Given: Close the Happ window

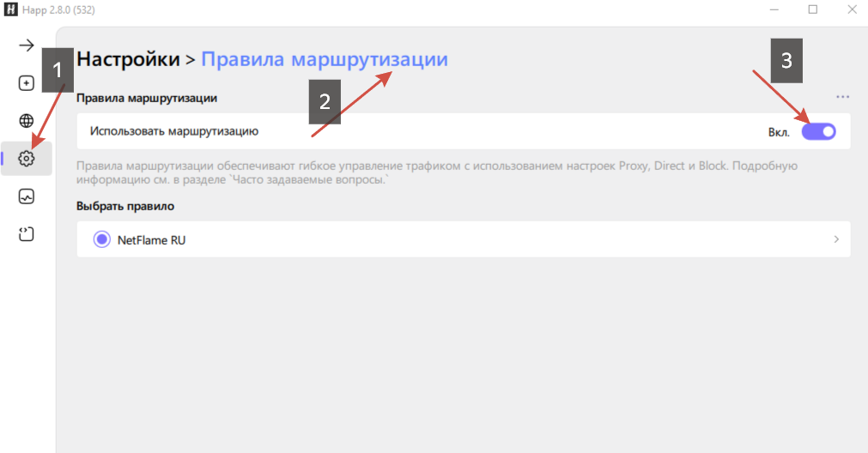Looking at the screenshot, I should pos(852,9).
